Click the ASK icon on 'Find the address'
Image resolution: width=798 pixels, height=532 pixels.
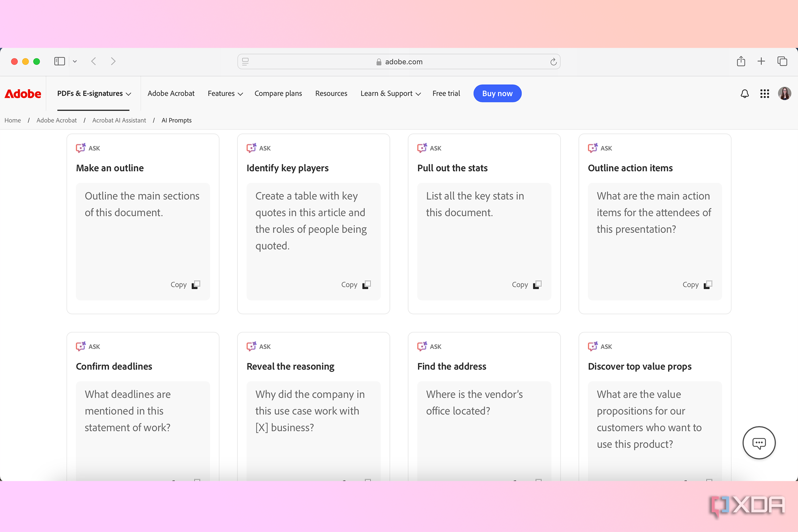coord(422,346)
